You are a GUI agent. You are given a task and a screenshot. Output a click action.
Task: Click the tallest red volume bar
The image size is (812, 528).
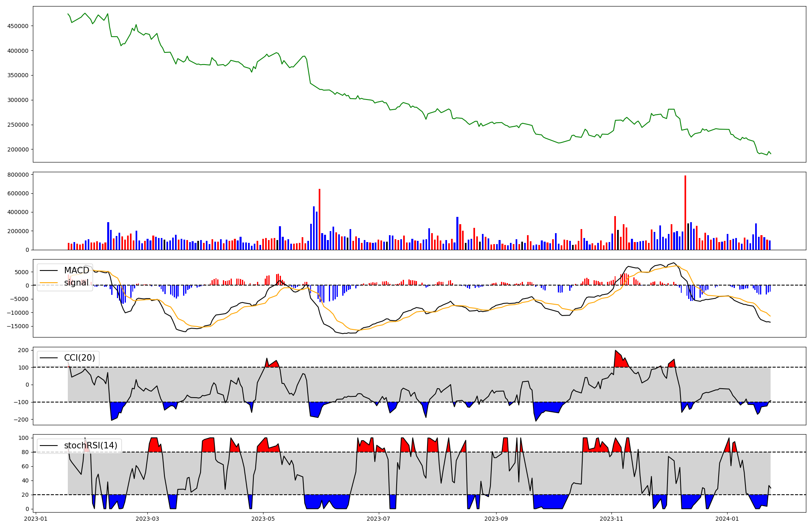(x=685, y=211)
